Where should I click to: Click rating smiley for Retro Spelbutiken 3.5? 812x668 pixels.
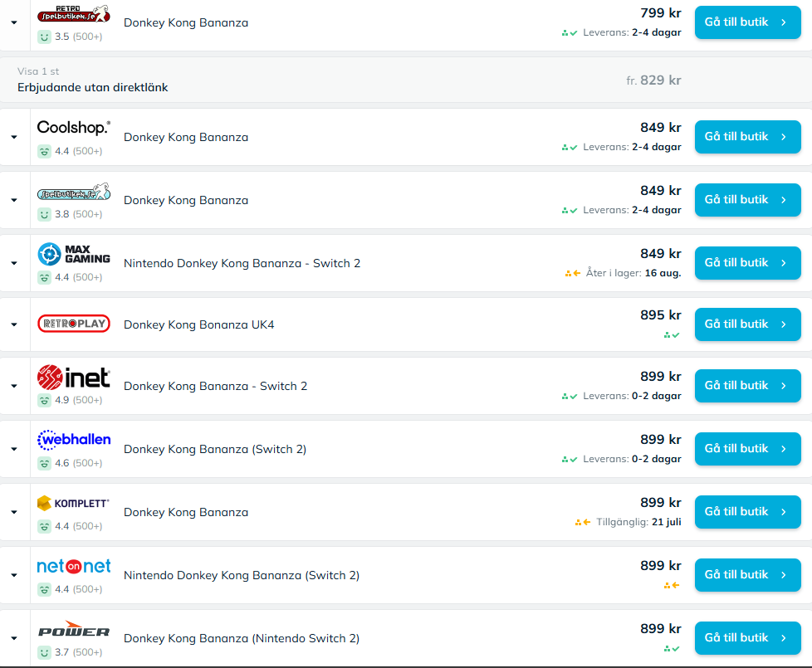[x=45, y=37]
